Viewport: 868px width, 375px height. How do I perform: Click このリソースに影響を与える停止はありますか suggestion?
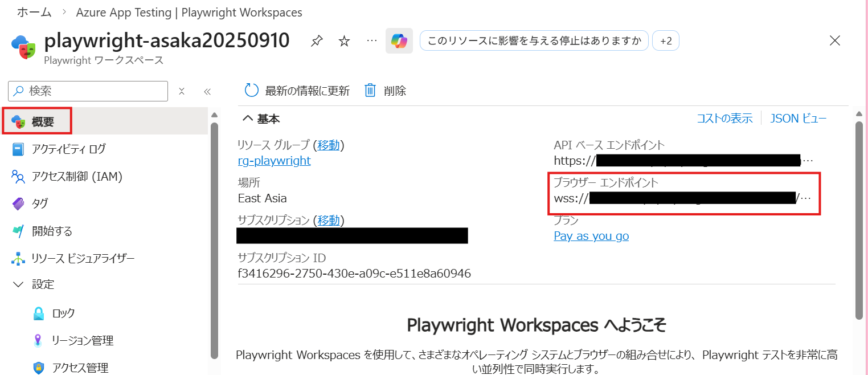pyautogui.click(x=534, y=40)
